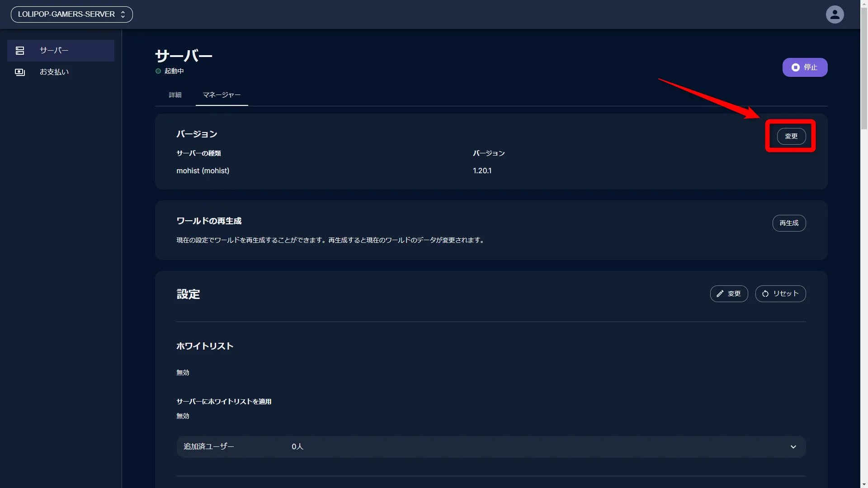Click the ホワイトリスト heading
Image resolution: width=868 pixels, height=488 pixels.
tap(205, 346)
